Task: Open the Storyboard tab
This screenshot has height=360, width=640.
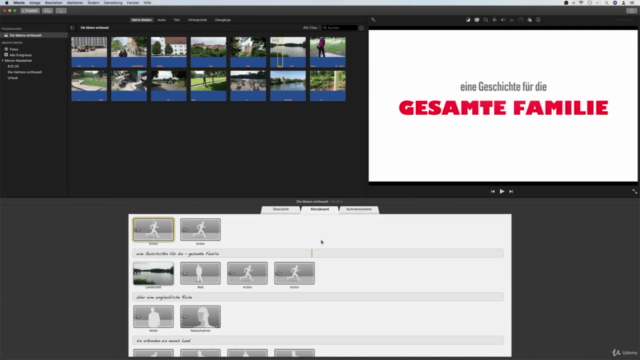Action: [x=320, y=209]
